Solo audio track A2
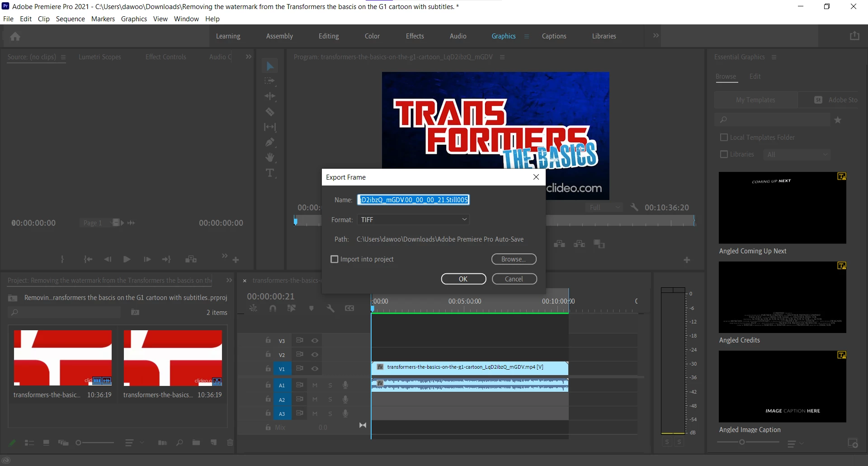The width and height of the screenshot is (868, 466). coord(330,399)
